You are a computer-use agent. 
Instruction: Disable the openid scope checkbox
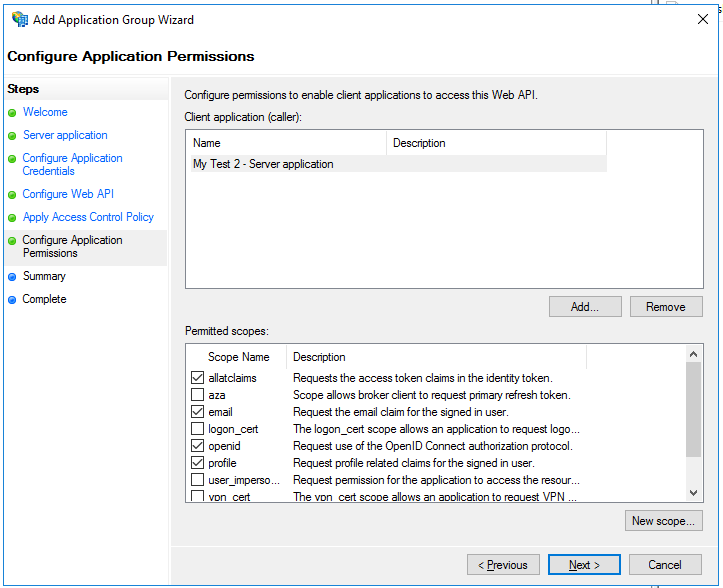point(197,446)
